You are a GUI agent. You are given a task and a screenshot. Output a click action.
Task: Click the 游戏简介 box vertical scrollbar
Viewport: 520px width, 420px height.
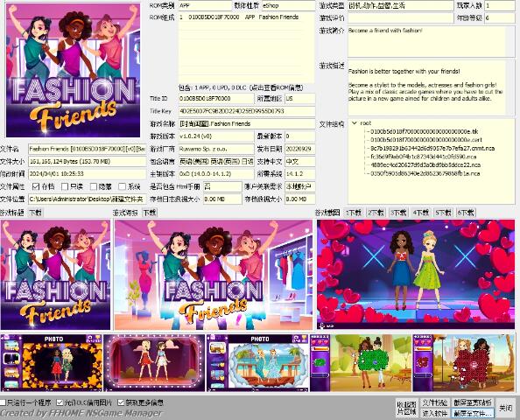point(510,42)
